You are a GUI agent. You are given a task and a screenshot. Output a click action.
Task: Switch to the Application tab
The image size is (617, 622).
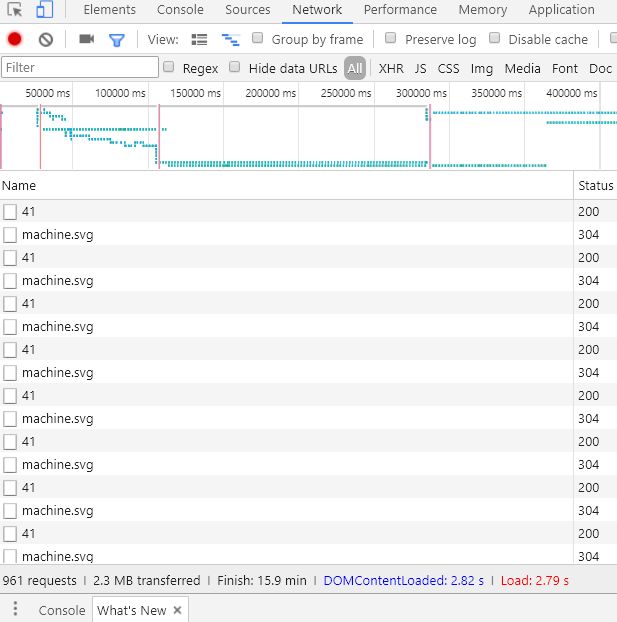pyautogui.click(x=561, y=10)
